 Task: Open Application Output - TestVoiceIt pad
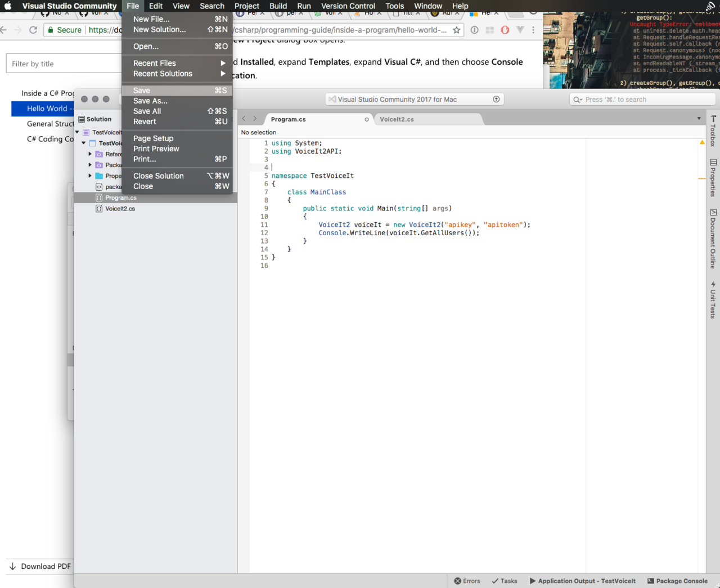click(x=583, y=581)
